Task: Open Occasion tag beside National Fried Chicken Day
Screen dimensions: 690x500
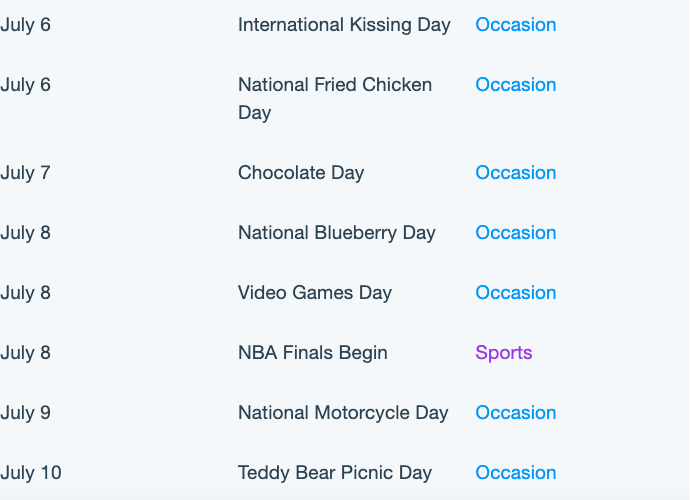Action: pyautogui.click(x=515, y=85)
